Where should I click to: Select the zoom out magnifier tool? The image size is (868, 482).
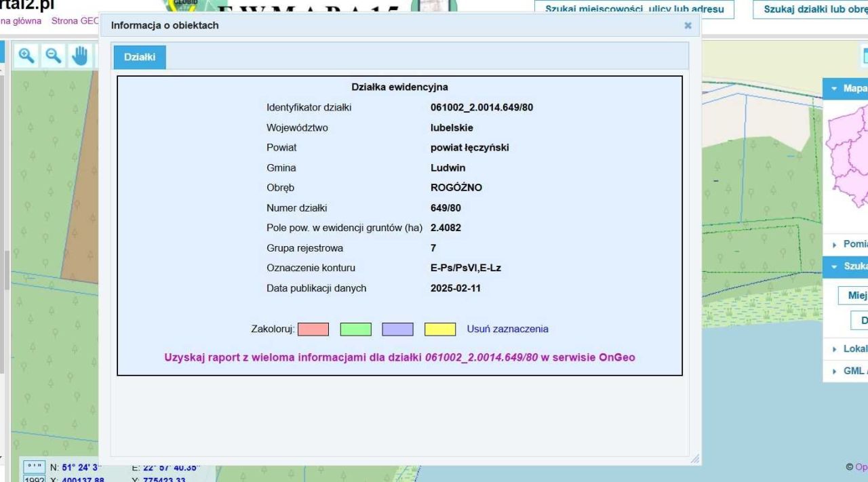click(54, 56)
